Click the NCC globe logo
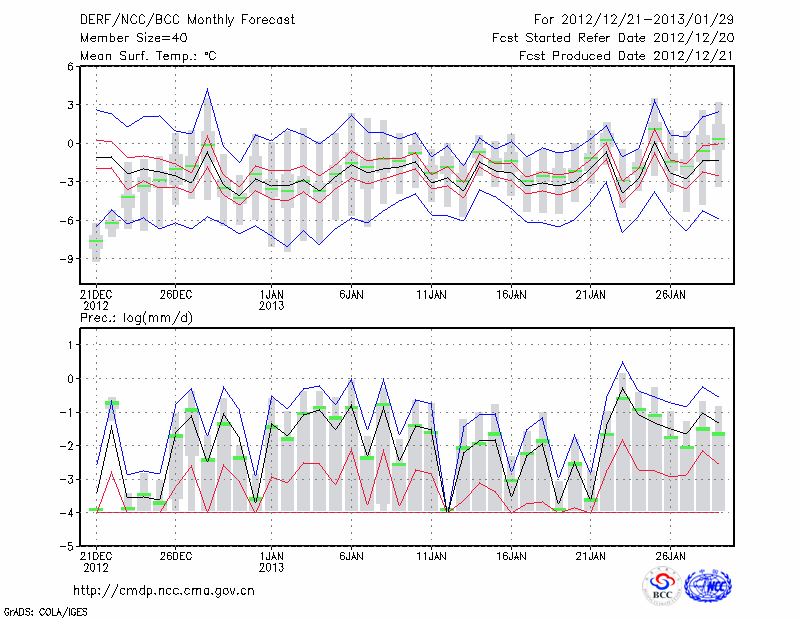Screen dimensions: 800x618 707,586
